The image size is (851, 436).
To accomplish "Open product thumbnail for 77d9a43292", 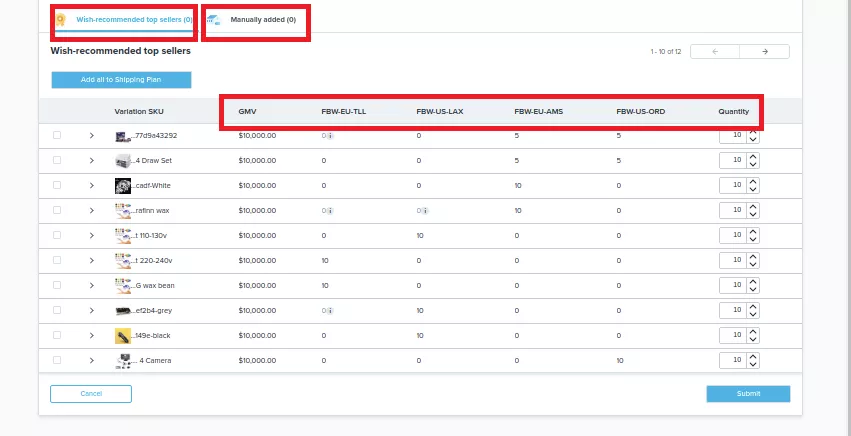I will (x=123, y=136).
